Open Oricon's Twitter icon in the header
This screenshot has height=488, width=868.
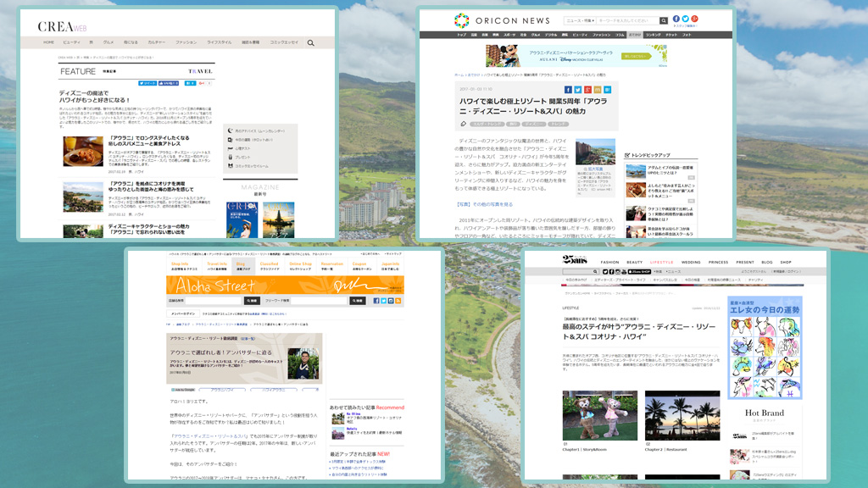point(685,19)
